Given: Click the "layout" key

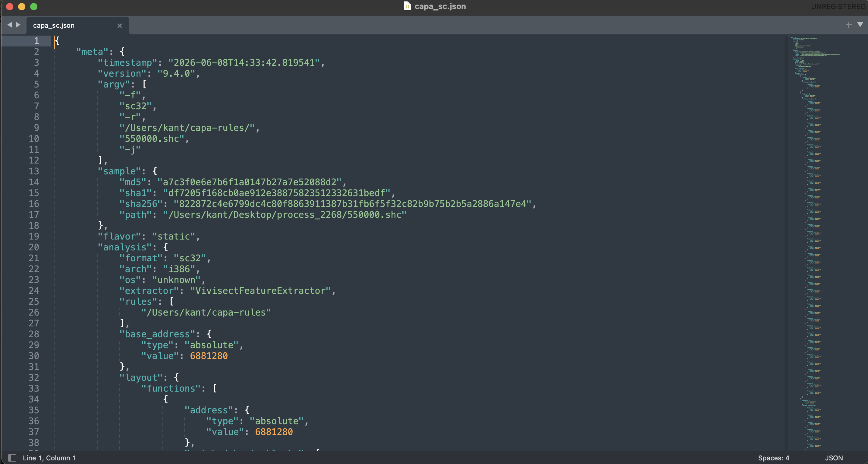Looking at the screenshot, I should point(141,378).
